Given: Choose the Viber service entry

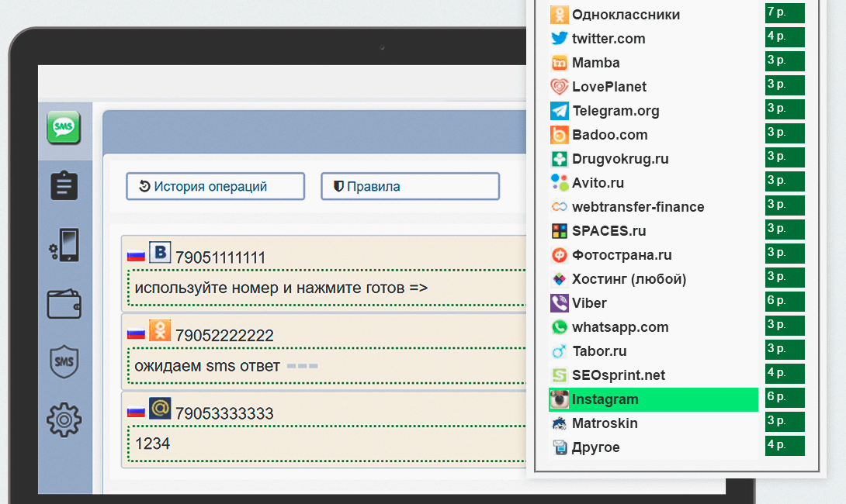Looking at the screenshot, I should 654,303.
